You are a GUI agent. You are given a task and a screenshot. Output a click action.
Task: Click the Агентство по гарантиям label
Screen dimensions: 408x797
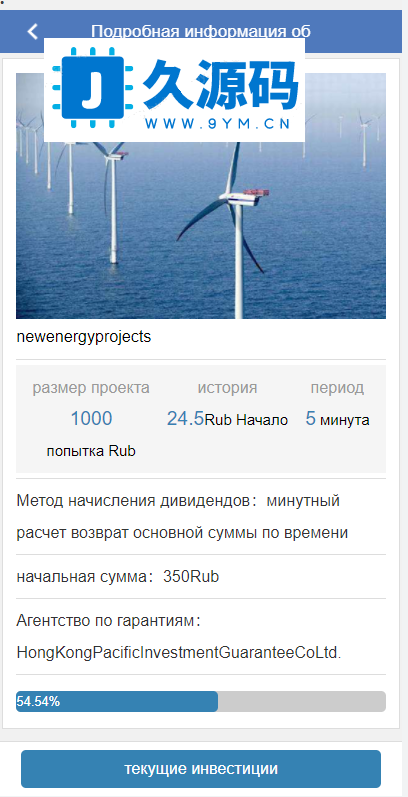109,621
